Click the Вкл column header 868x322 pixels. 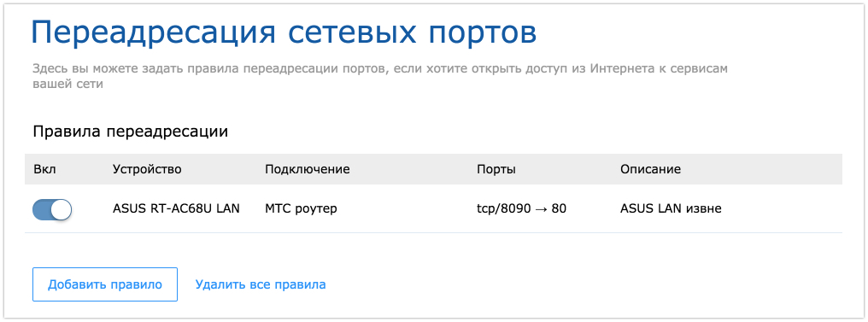pyautogui.click(x=44, y=169)
